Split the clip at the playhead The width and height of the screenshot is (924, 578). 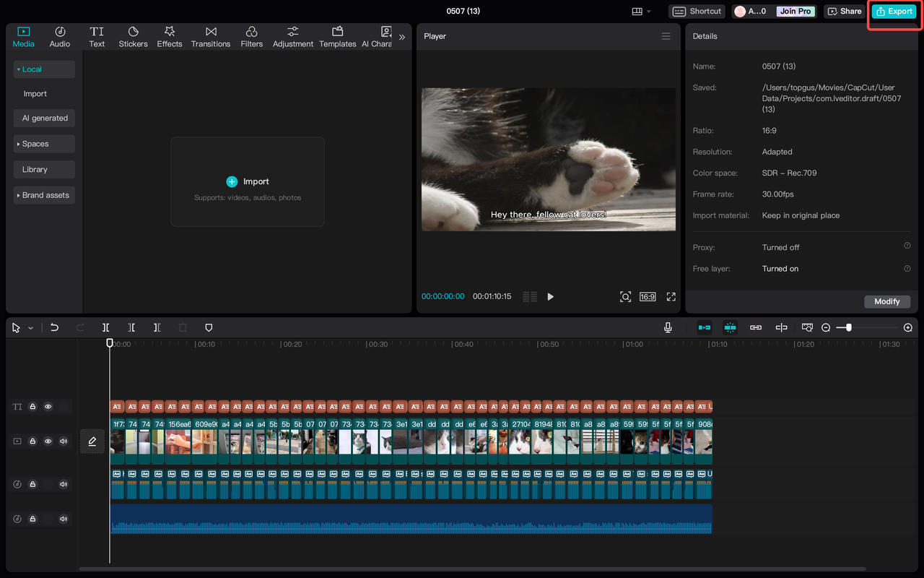point(105,327)
